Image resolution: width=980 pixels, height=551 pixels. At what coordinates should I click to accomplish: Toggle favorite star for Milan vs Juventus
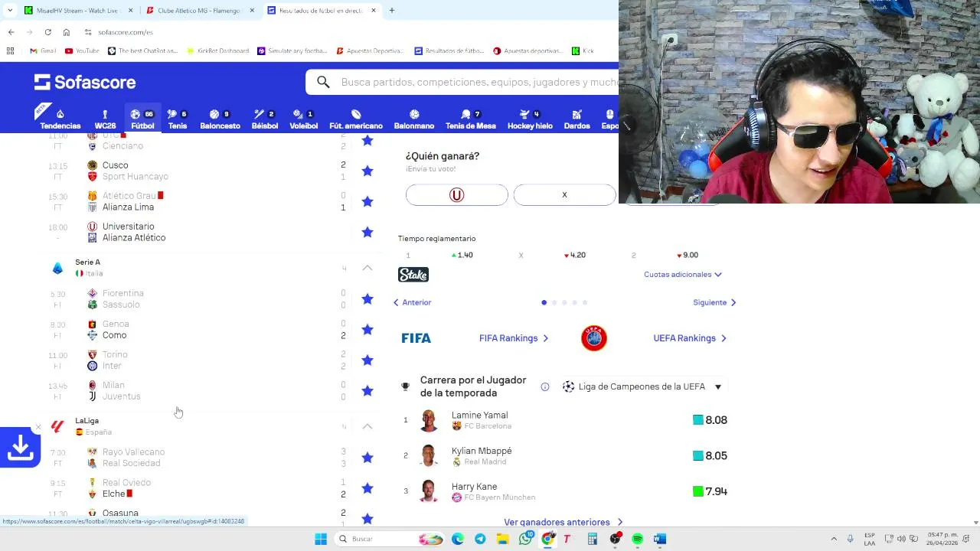[367, 390]
